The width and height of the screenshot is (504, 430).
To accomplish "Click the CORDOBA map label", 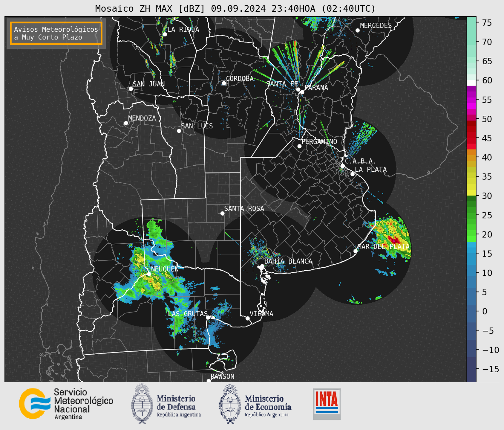I will point(240,78).
